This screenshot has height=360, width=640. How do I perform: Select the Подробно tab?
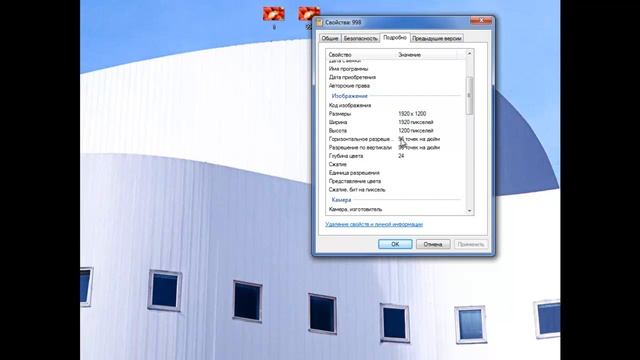[x=395, y=38]
